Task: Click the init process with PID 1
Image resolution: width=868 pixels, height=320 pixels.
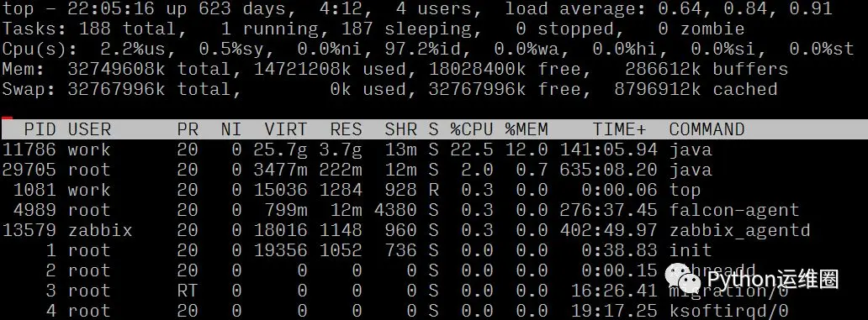Action: [x=357, y=250]
